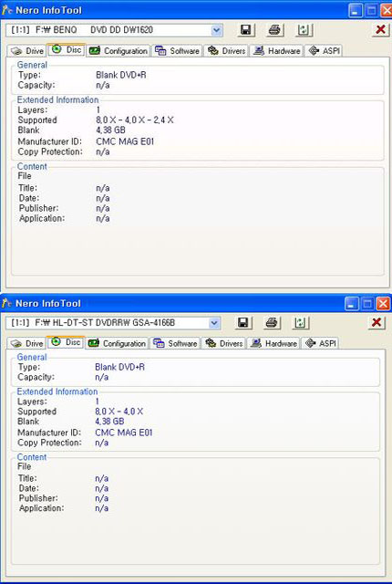
Task: Click Nero app icon in top title bar
Action: [6, 10]
